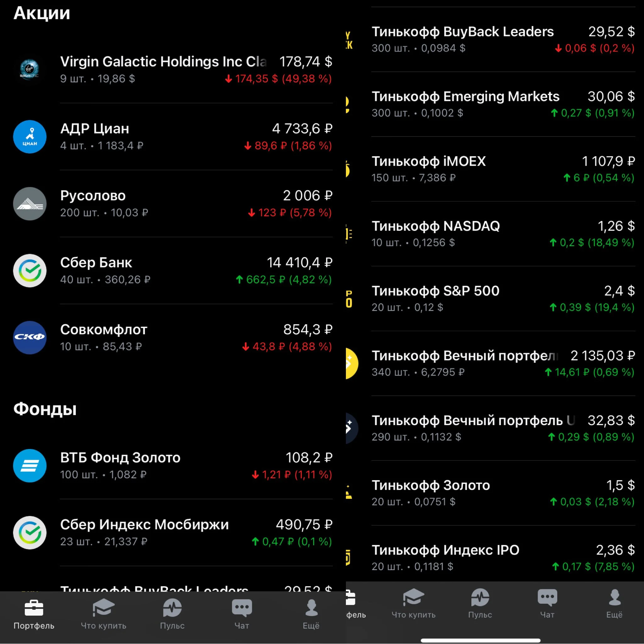Tap Тинькофф S&P 500 gain 0,39 $ (19,4 %)
644x644 pixels.
click(592, 307)
